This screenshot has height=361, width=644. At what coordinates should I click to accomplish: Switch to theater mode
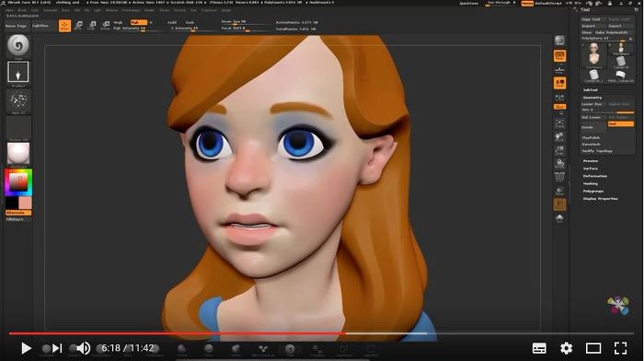[593, 348]
